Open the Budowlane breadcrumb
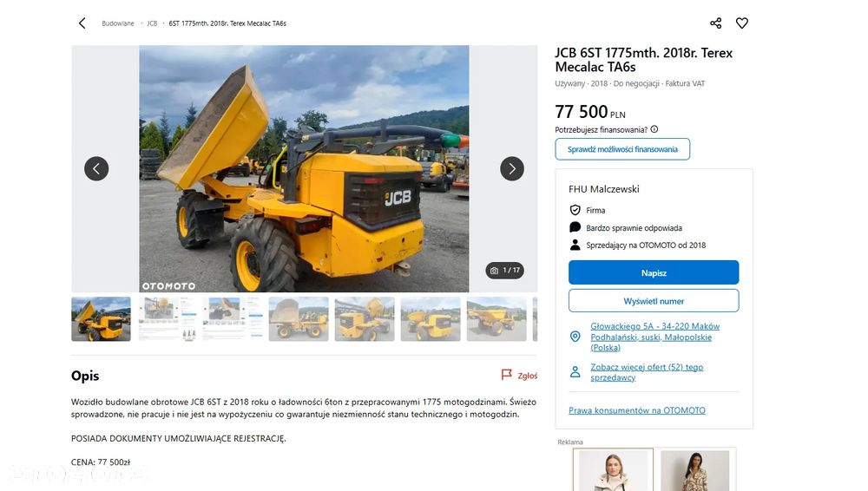This screenshot has height=491, width=868. coord(118,23)
